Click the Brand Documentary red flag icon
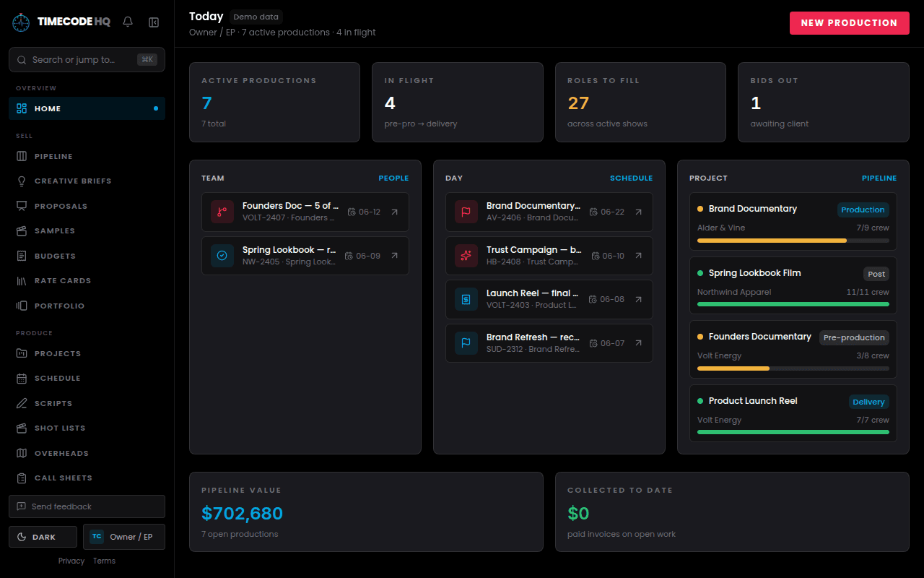The height and width of the screenshot is (578, 924). [x=466, y=212]
